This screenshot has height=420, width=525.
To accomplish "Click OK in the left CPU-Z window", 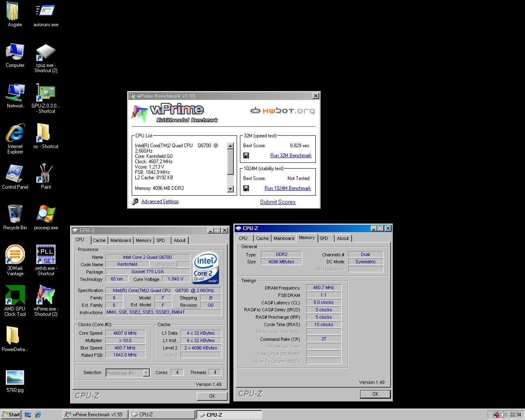I will pyautogui.click(x=212, y=396).
